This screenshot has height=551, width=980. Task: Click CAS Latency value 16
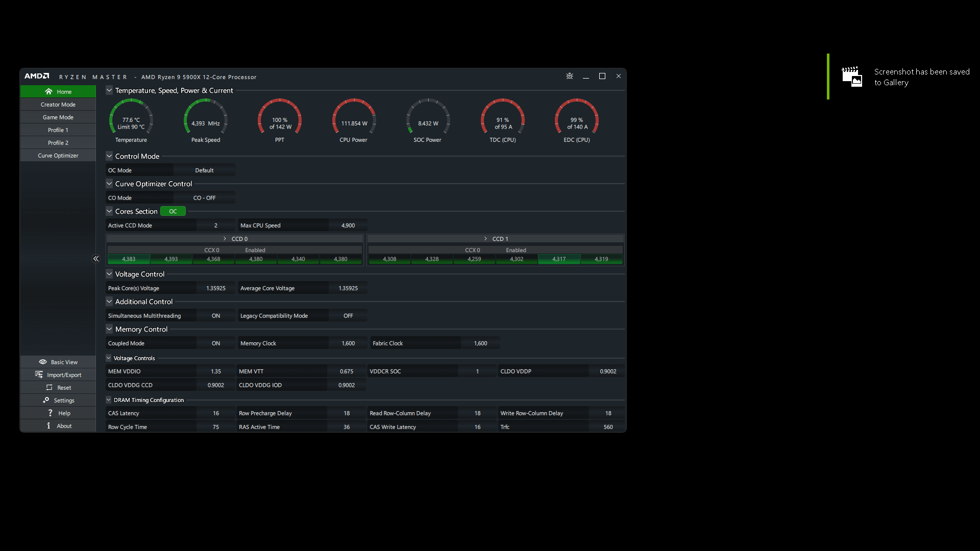coord(216,413)
